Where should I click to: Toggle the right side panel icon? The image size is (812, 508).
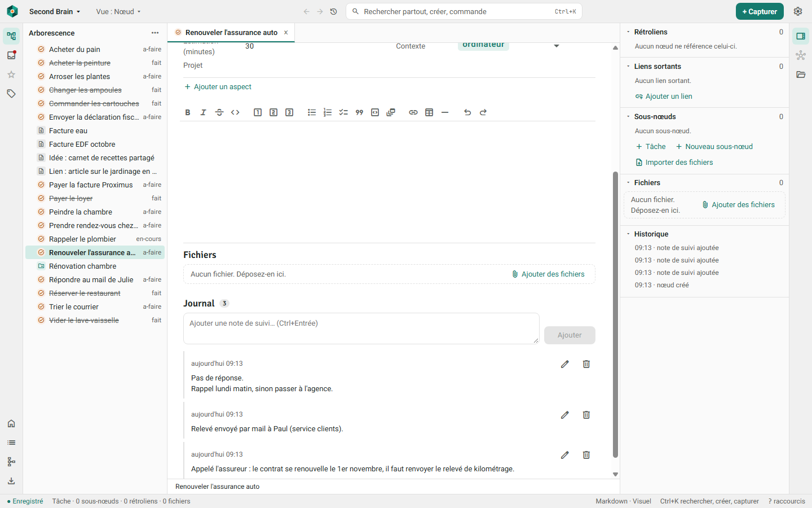pyautogui.click(x=801, y=36)
